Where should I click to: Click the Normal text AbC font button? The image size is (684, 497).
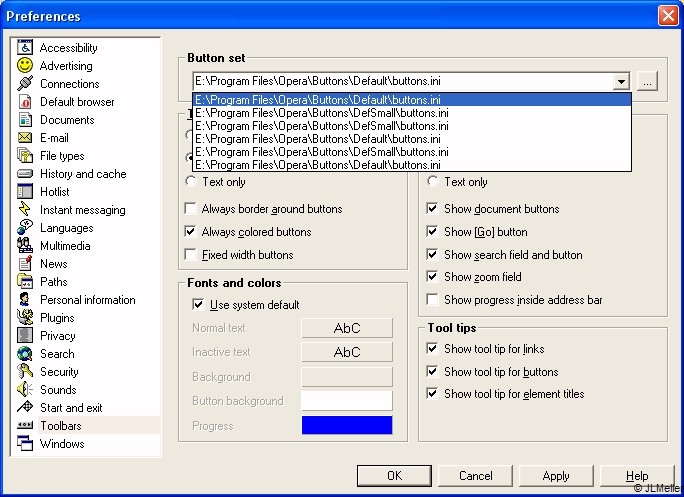point(347,328)
